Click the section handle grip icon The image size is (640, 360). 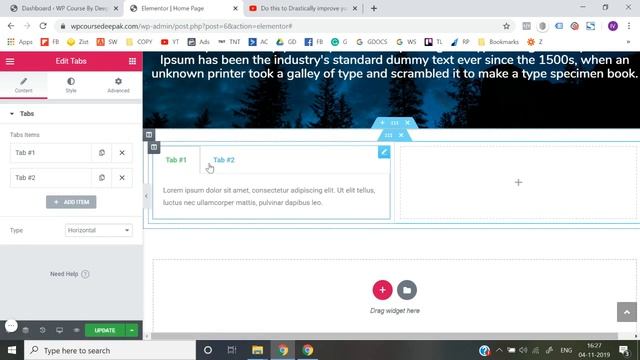click(395, 123)
